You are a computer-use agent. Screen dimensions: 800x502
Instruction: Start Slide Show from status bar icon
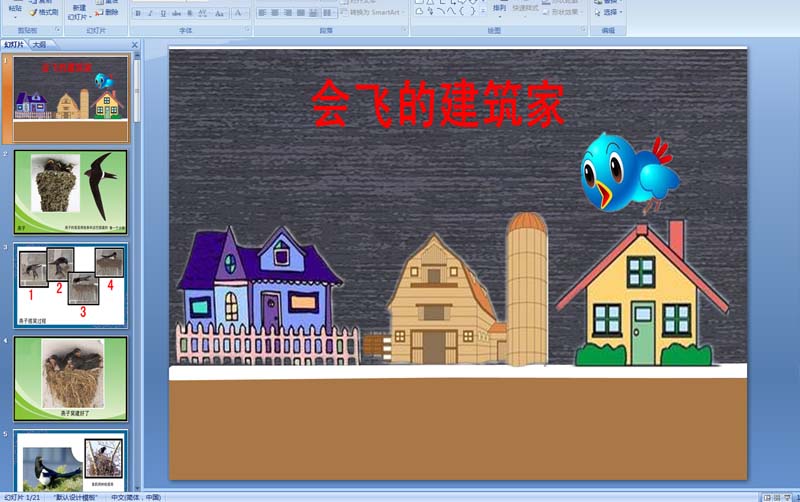[787, 497]
